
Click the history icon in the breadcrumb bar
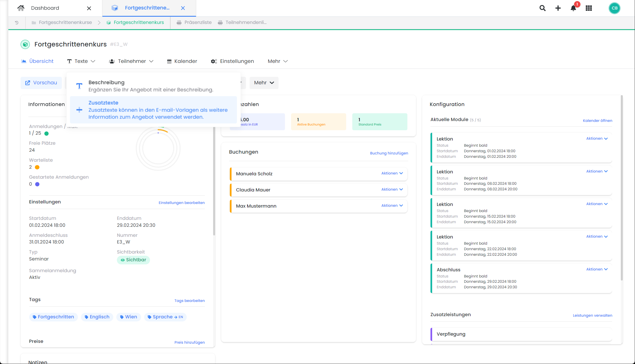coord(16,22)
